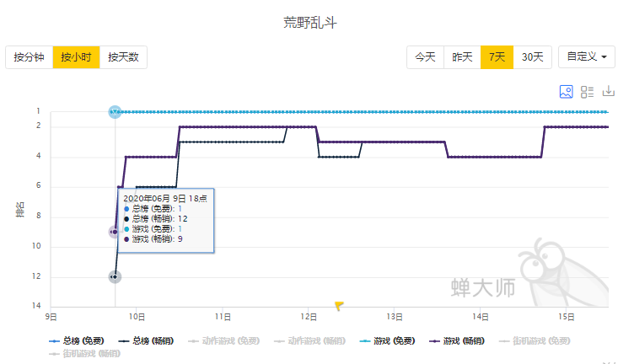
Task: Save chart as image icon
Action: click(x=566, y=91)
